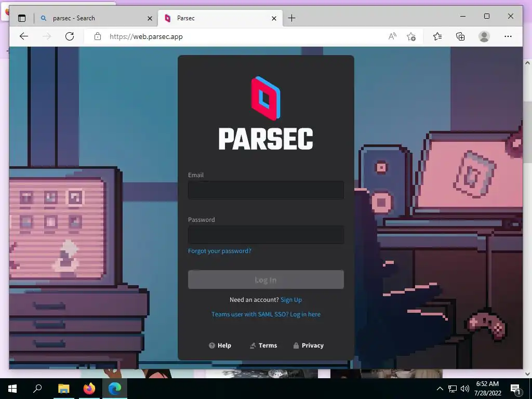532x399 pixels.
Task: Open the Collections panel
Action: [460, 36]
